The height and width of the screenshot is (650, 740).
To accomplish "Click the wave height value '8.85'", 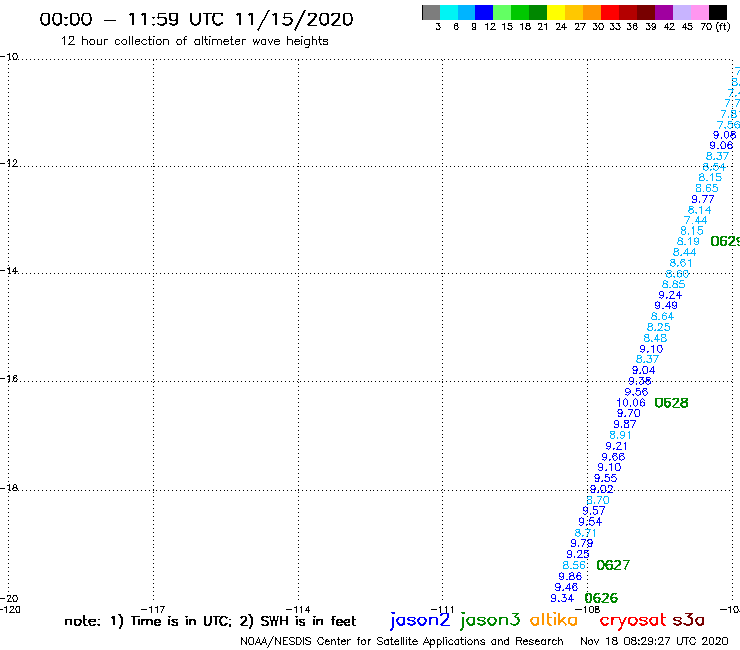I will 673,284.
